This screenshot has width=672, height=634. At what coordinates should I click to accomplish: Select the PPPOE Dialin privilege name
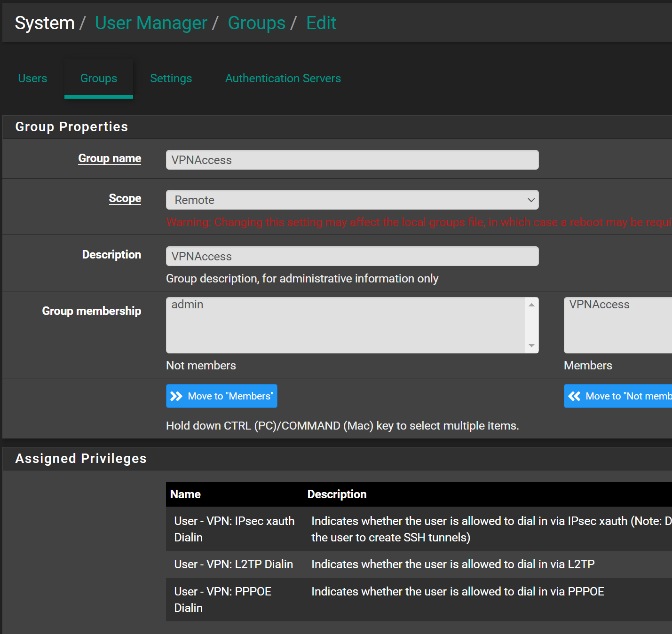(223, 600)
